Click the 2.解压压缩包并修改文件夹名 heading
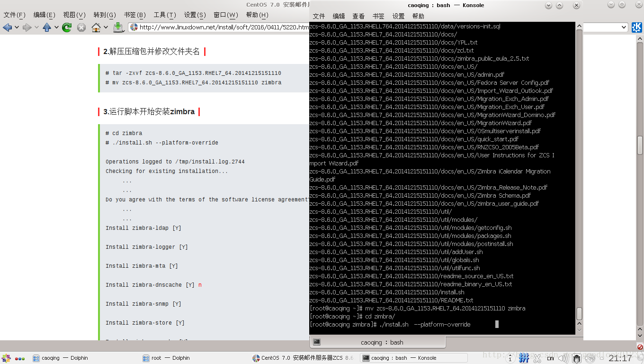 point(152,51)
